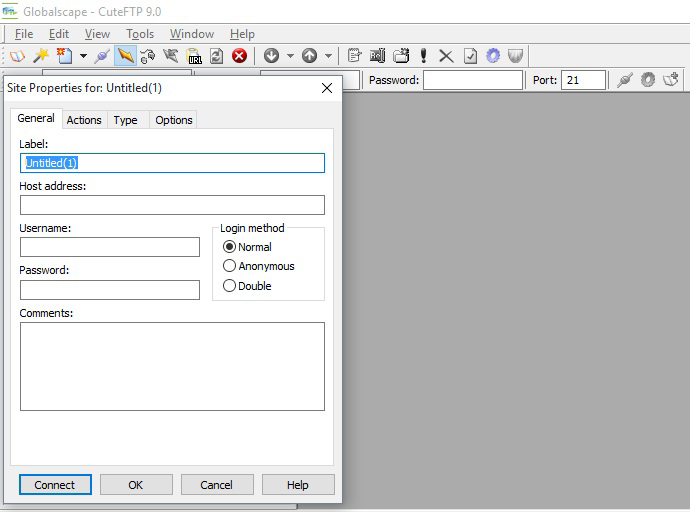
Task: Open the File menu
Action: click(x=24, y=34)
